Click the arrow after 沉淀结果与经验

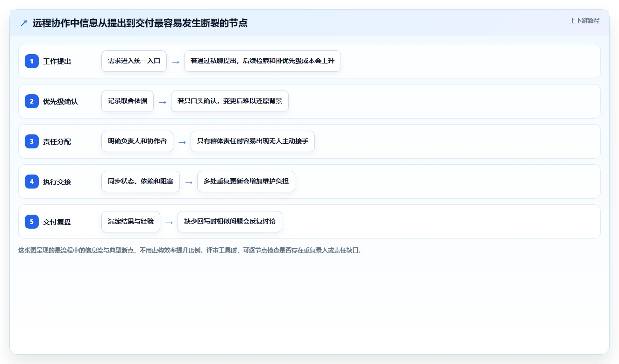pos(169,222)
